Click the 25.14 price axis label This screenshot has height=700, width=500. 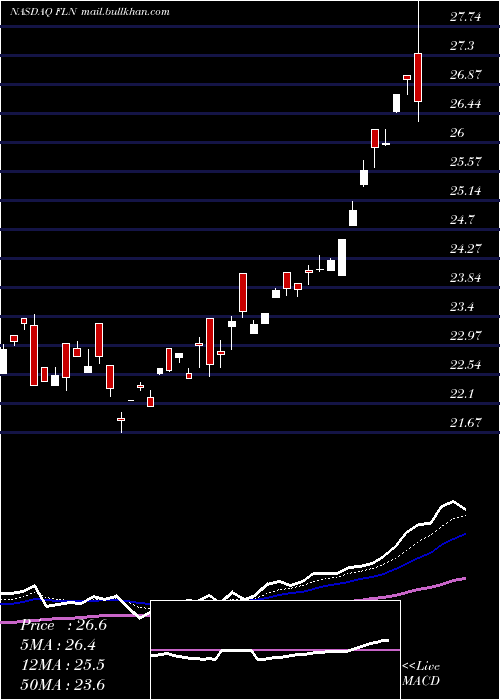point(466,191)
